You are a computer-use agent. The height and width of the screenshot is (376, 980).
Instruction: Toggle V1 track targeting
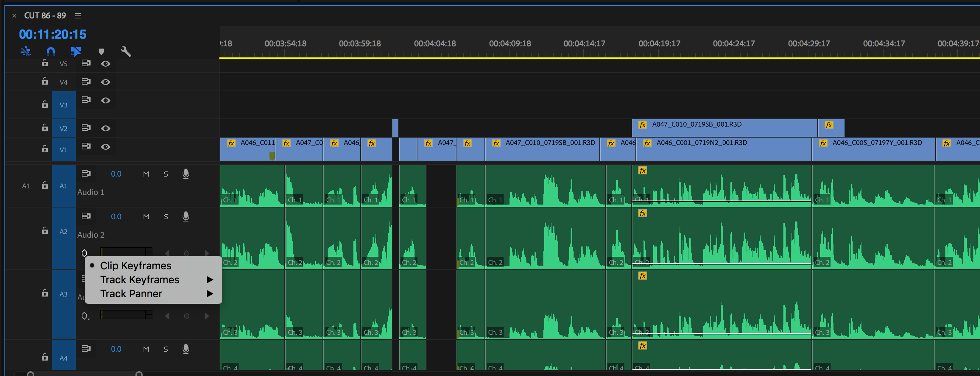coord(64,149)
